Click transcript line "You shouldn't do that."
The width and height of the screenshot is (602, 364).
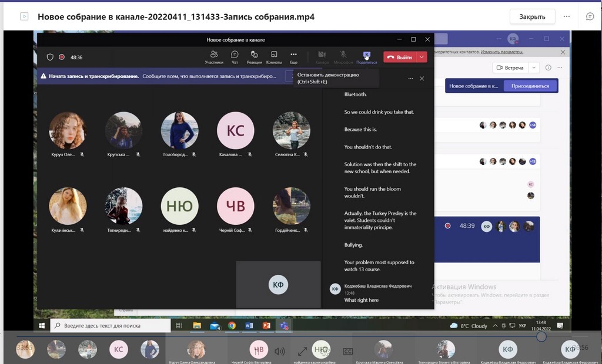(x=368, y=147)
